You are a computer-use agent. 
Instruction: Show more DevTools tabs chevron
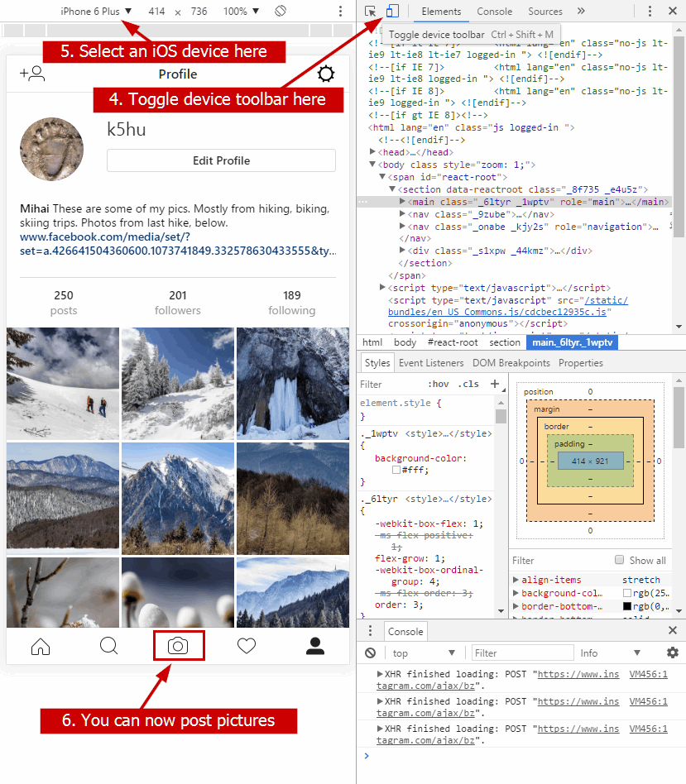pyautogui.click(x=581, y=11)
